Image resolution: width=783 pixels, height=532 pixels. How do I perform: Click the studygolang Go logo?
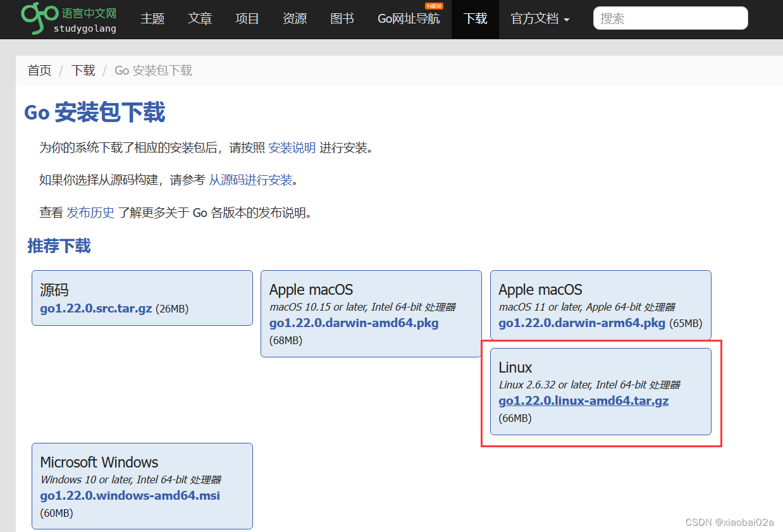pyautogui.click(x=68, y=18)
